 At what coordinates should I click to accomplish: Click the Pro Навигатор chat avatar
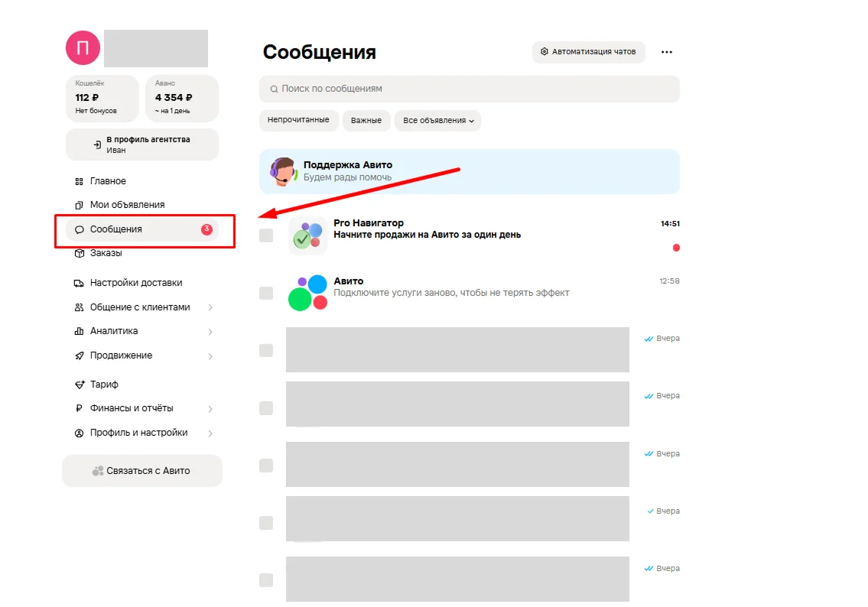[x=307, y=235]
